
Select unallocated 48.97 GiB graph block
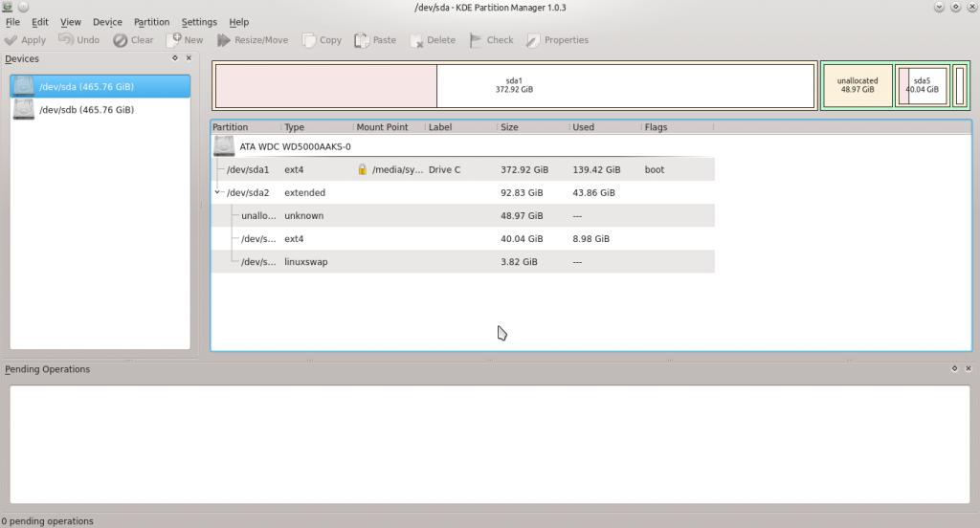[857, 86]
